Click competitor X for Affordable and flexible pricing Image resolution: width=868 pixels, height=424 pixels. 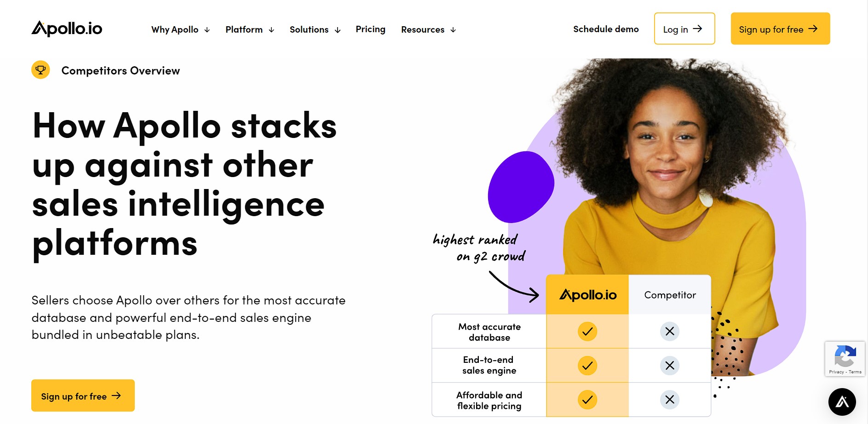point(670,400)
